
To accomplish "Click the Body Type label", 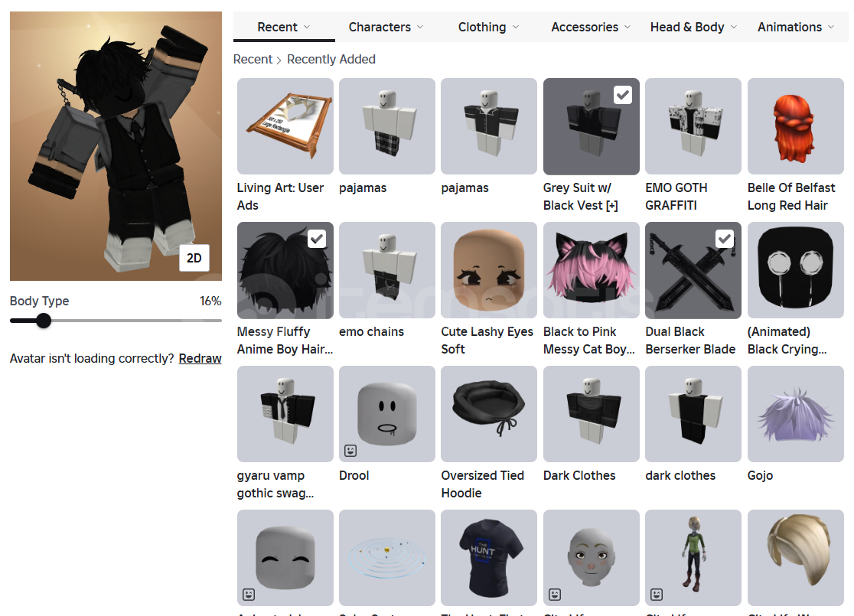I will (39, 301).
